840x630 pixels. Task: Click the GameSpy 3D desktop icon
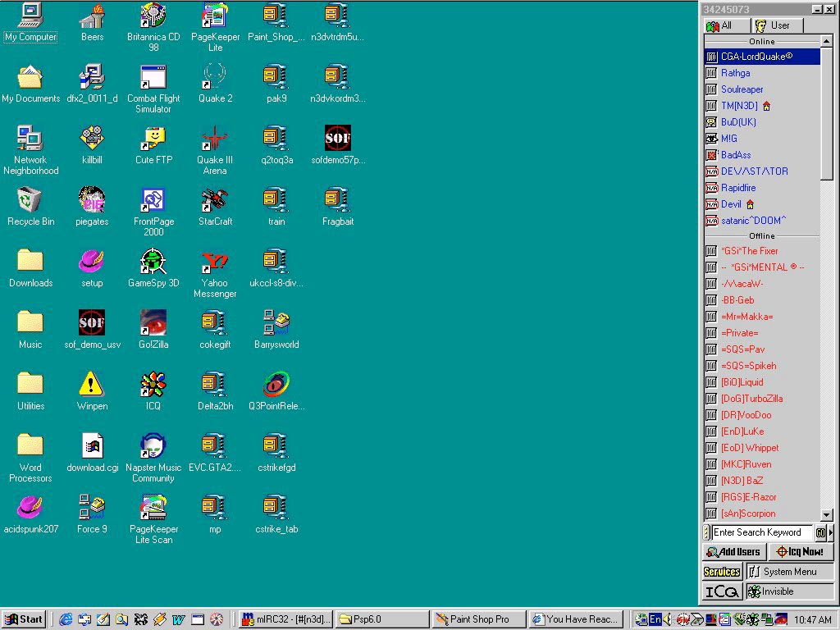point(153,262)
